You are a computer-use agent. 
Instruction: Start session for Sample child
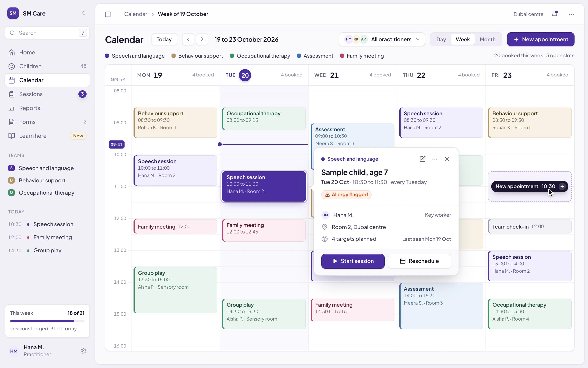(x=353, y=261)
